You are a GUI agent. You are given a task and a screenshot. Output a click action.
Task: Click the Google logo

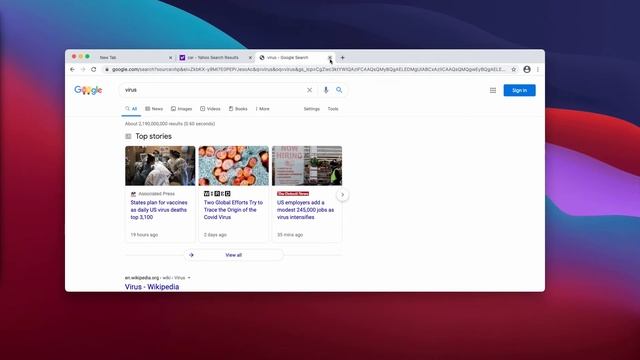pos(88,90)
